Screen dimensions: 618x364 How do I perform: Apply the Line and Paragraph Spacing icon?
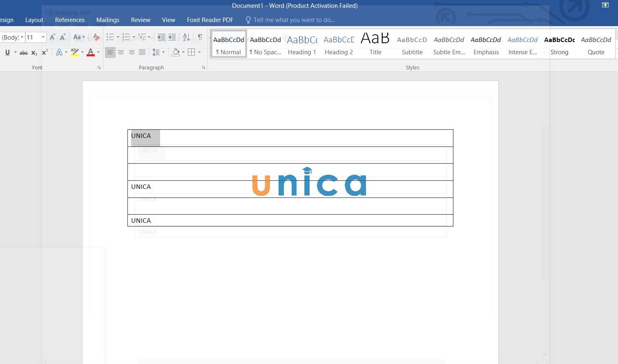(x=156, y=52)
